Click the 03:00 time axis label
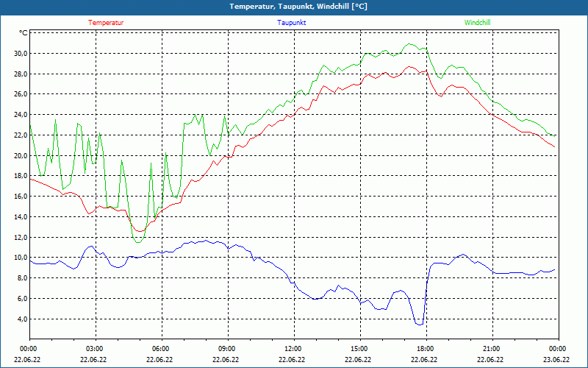Image resolution: width=588 pixels, height=368 pixels. click(x=93, y=348)
